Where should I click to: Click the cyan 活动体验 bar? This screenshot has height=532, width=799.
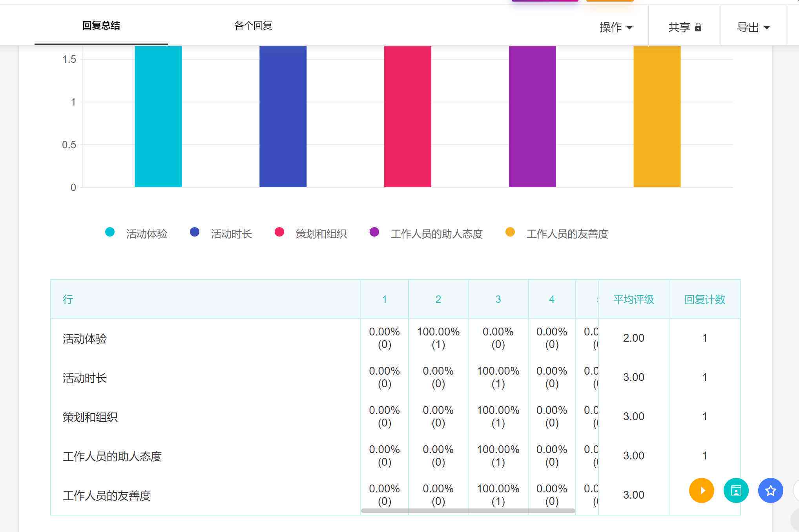158,117
